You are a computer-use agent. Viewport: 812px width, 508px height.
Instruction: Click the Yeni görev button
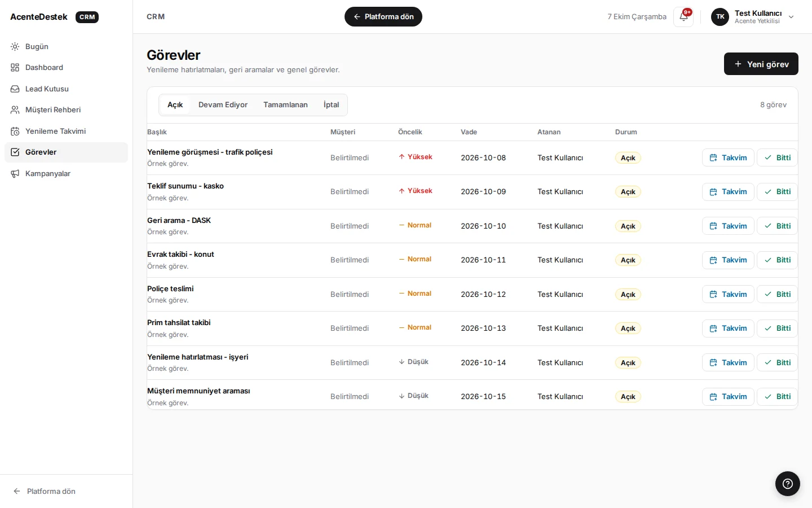(x=761, y=64)
